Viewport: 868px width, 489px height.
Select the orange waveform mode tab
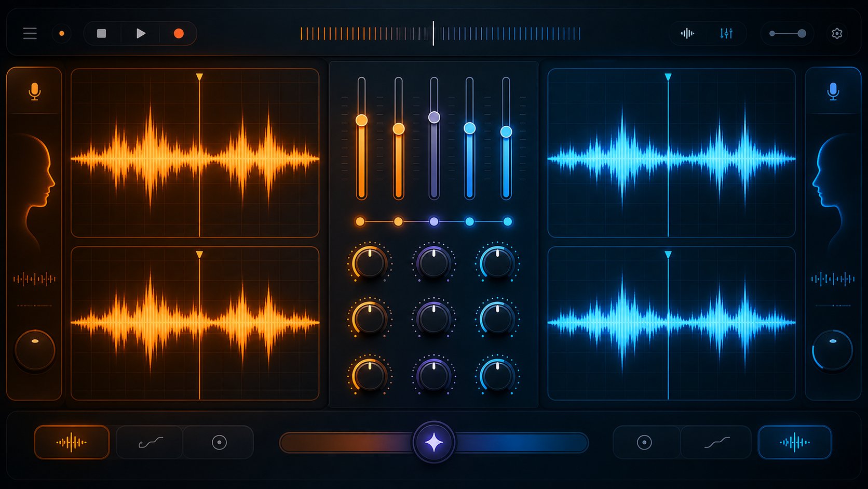[72, 442]
